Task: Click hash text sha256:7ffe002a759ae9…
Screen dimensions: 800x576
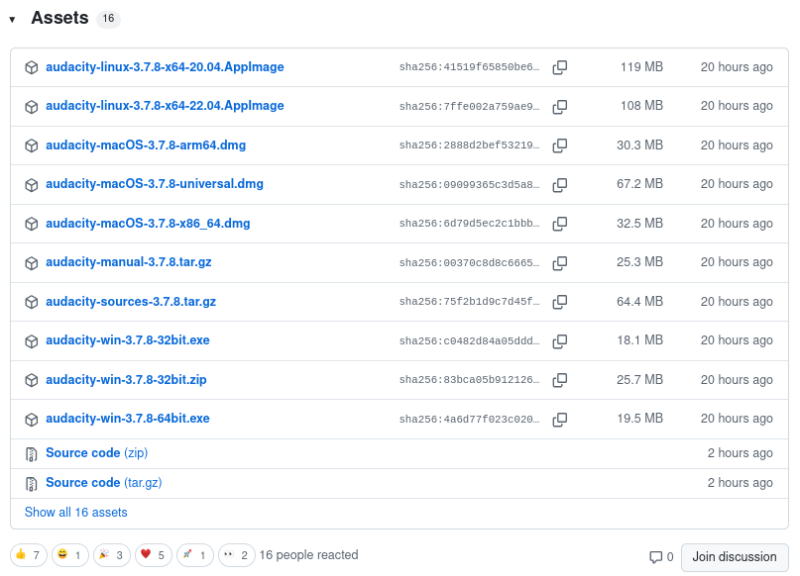Action: click(469, 107)
